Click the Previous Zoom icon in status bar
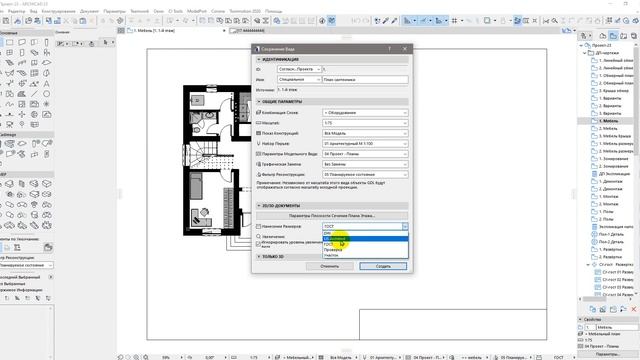640x360 pixels. pyautogui.click(x=120, y=357)
